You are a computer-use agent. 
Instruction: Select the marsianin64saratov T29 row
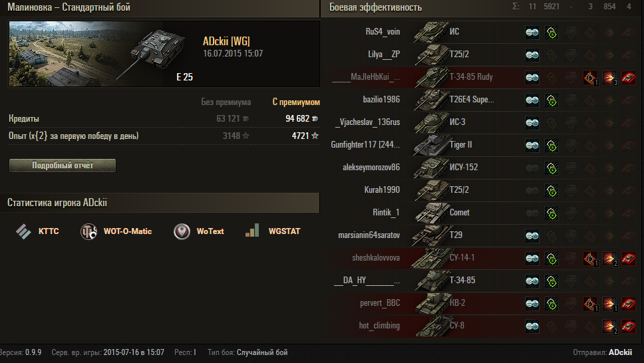tap(483, 235)
